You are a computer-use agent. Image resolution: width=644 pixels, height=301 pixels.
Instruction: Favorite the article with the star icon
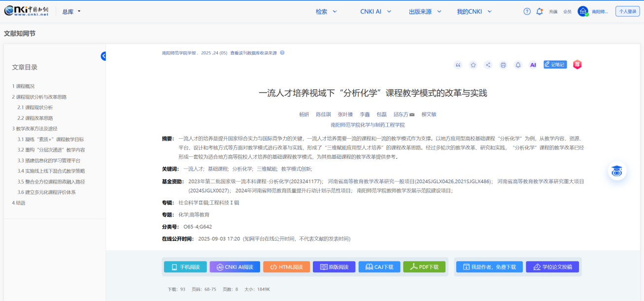point(473,65)
